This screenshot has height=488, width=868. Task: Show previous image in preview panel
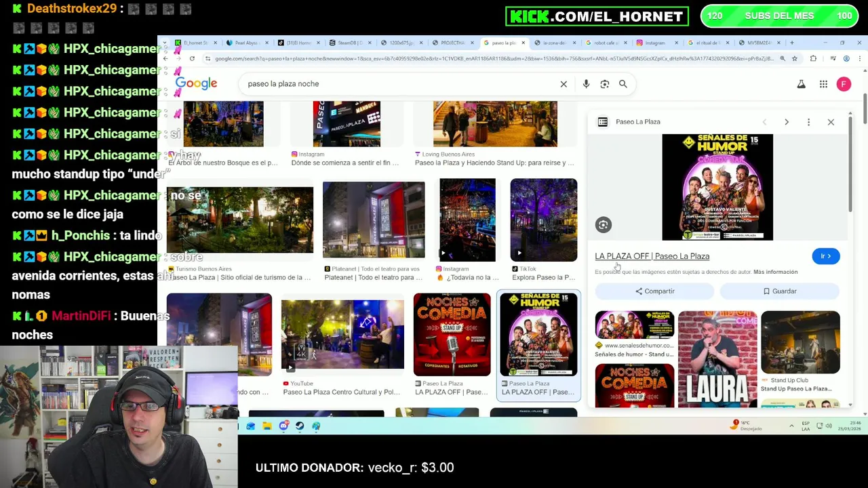coord(764,122)
